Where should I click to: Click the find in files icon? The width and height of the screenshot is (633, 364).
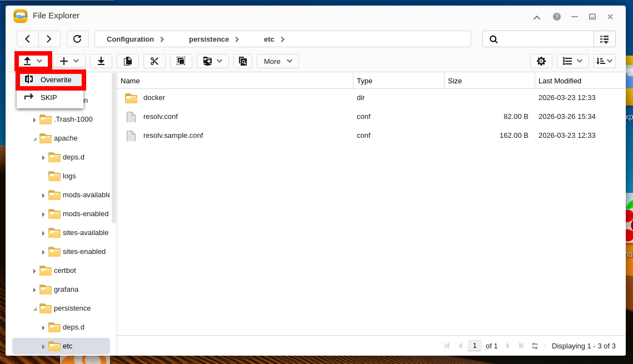[x=243, y=61]
